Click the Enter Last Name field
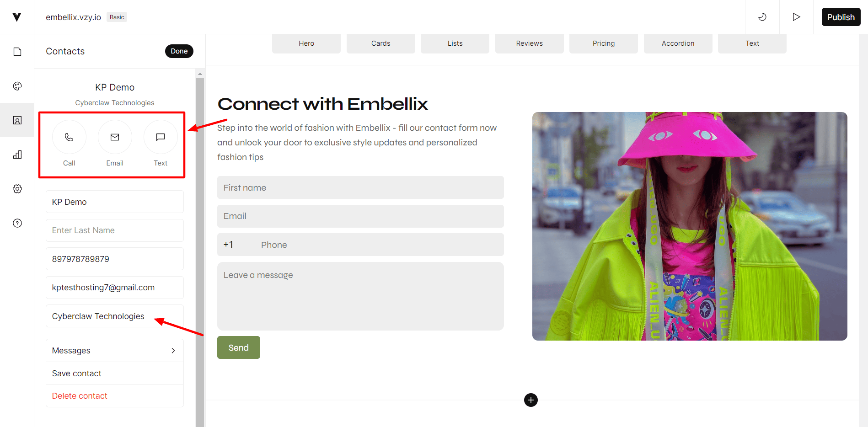The height and width of the screenshot is (427, 868). click(115, 230)
